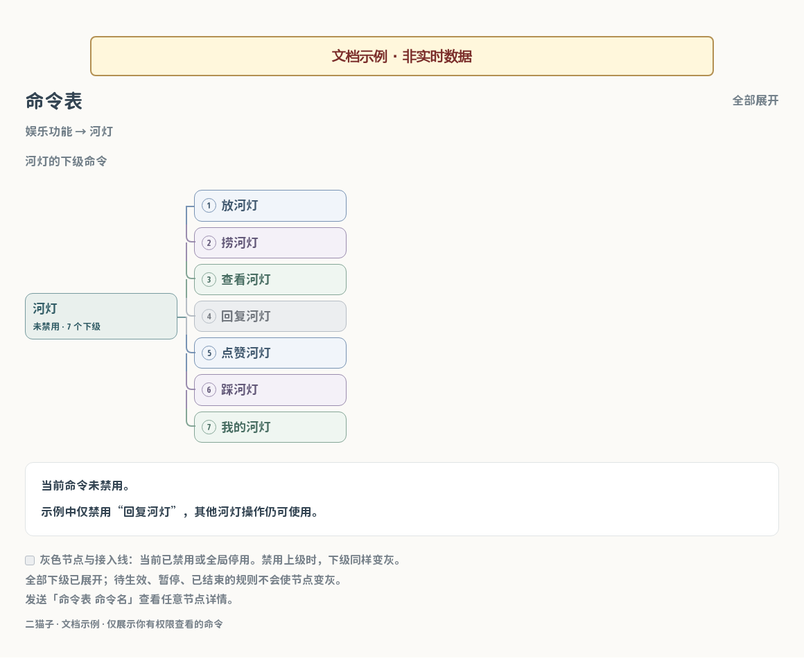Click the number 6 badge on 踩河灯
This screenshot has height=672, width=804.
coord(209,390)
